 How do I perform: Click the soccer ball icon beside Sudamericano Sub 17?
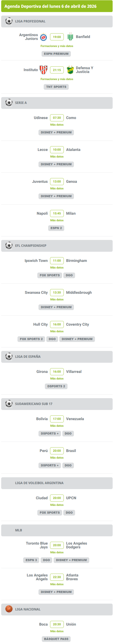[9, 404]
